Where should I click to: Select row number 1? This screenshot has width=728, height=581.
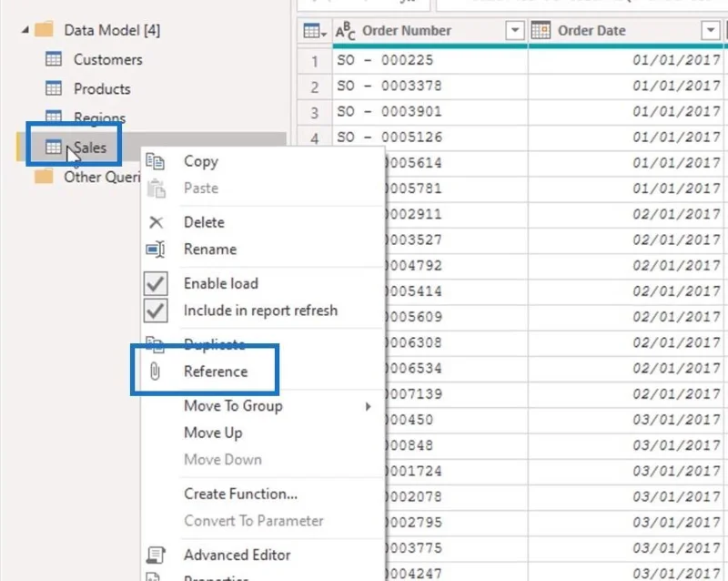pos(314,61)
